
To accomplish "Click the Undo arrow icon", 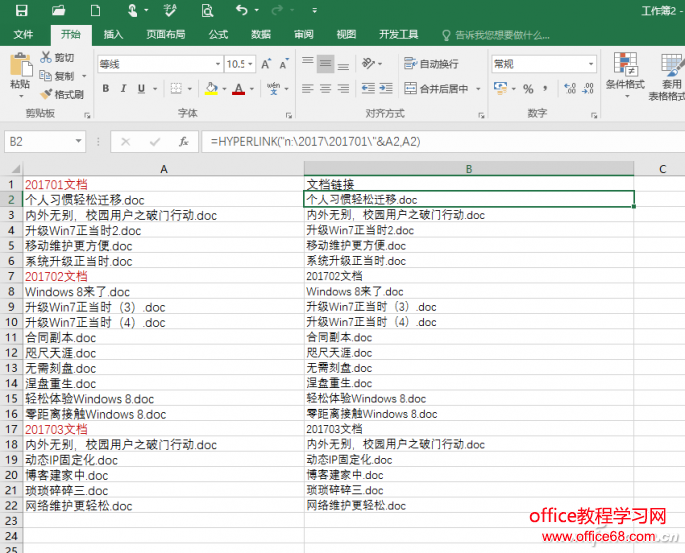I will 241,11.
